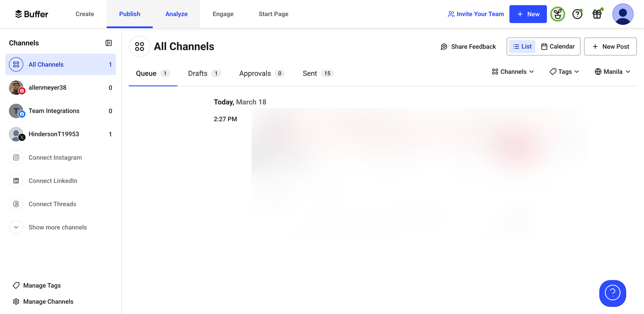This screenshot has width=644, height=314.
Task: Click the Connect Threads icon
Action: point(16,204)
